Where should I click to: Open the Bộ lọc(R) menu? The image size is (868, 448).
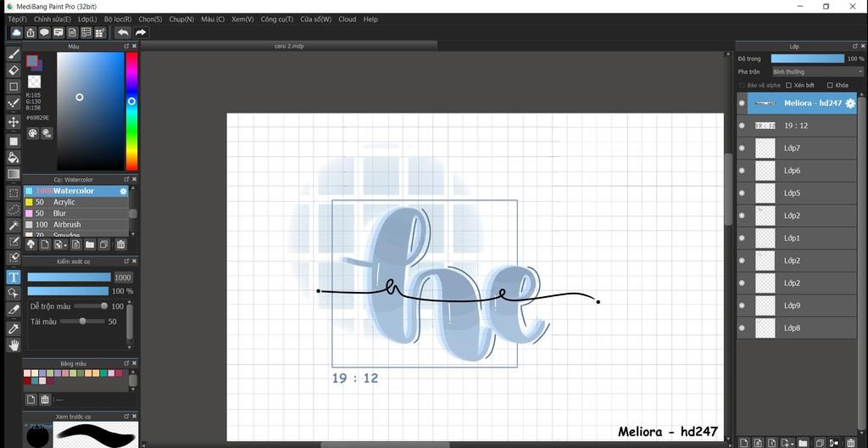tap(118, 19)
